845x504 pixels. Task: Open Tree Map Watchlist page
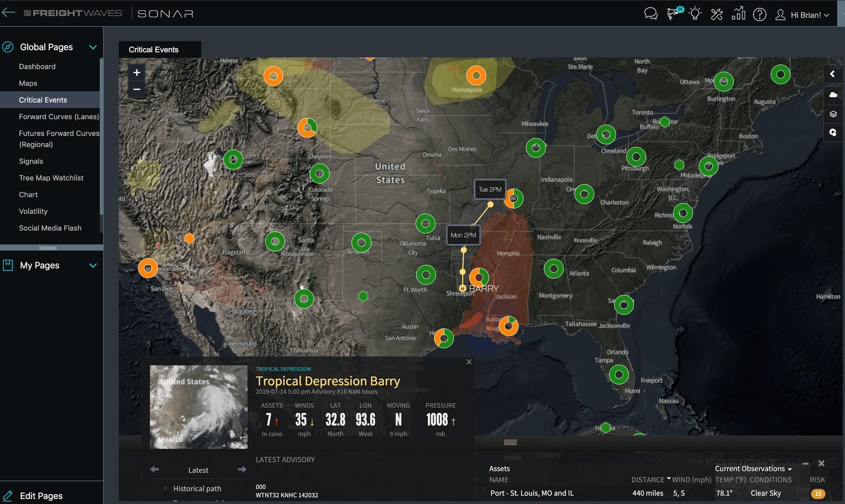click(x=51, y=178)
